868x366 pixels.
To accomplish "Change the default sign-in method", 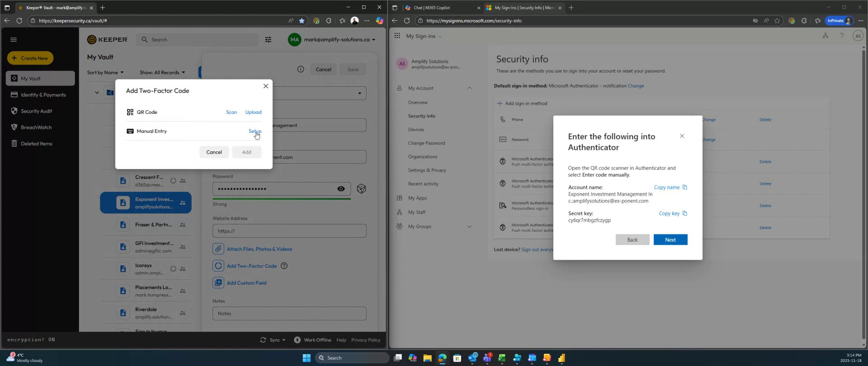I will [x=636, y=86].
